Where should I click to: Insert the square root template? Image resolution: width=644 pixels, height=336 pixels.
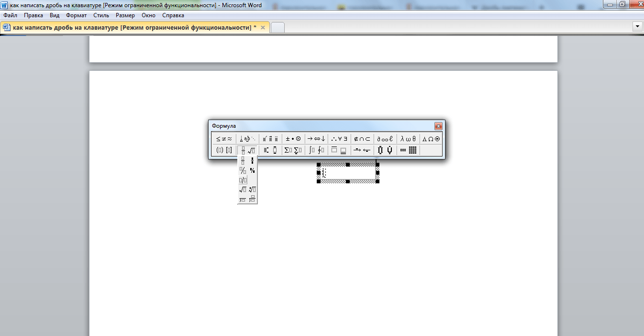point(243,190)
